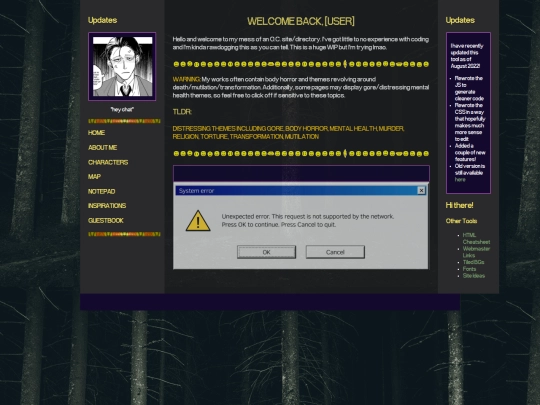Screen dimensions: 540x405
Task: Open the TiledBGs link
Action: pos(474,262)
